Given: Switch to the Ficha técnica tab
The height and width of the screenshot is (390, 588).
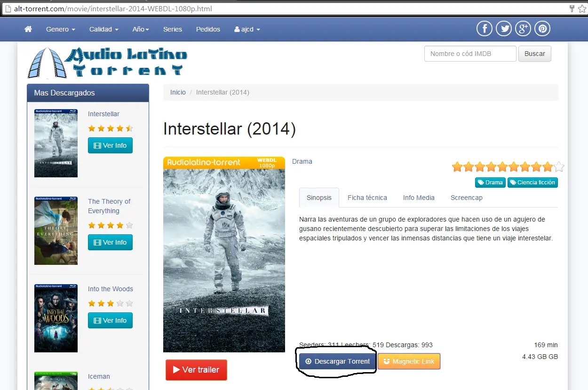Looking at the screenshot, I should [x=367, y=198].
